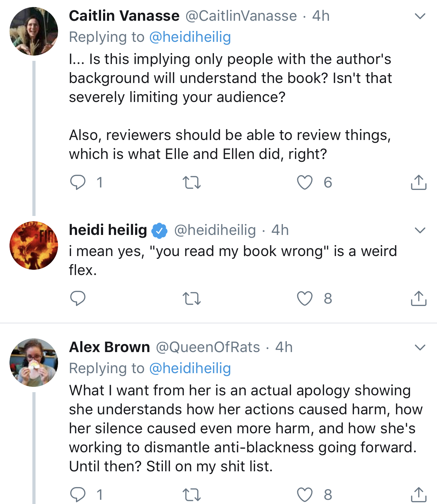This screenshot has height=504, width=437.
Task: Reply to Caitlin Vanasse's tweet
Action: click(78, 182)
